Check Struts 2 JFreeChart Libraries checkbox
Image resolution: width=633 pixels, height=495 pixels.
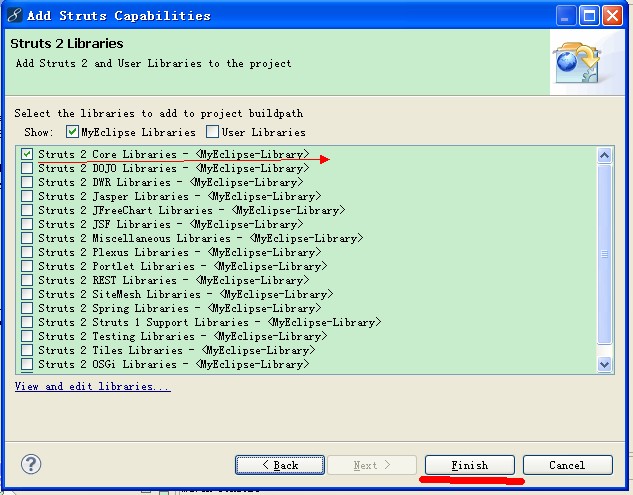[x=27, y=210]
